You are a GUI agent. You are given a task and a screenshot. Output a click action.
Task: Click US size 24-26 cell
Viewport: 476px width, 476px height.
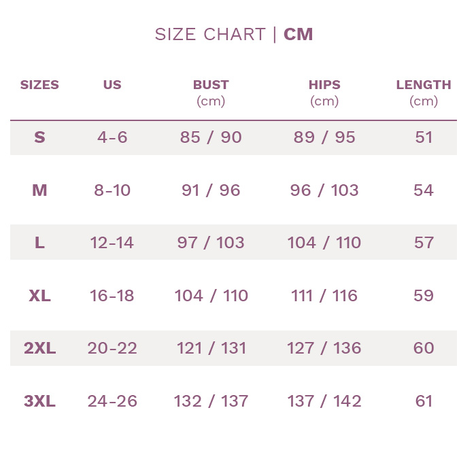[x=112, y=401]
